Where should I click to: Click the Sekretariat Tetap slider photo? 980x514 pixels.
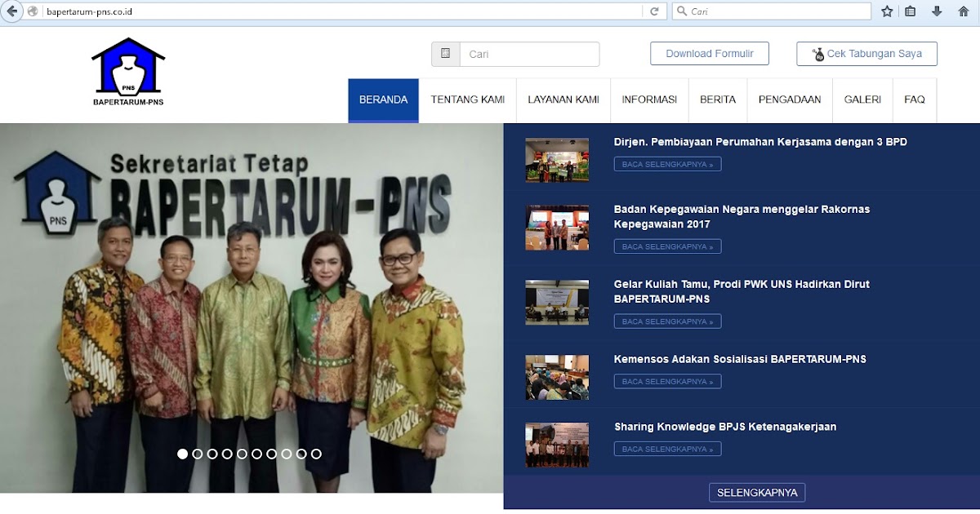click(252, 308)
